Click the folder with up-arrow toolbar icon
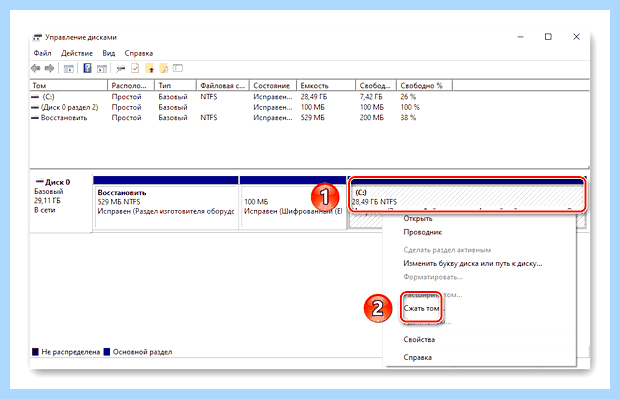This screenshot has height=399, width=620. [150, 68]
